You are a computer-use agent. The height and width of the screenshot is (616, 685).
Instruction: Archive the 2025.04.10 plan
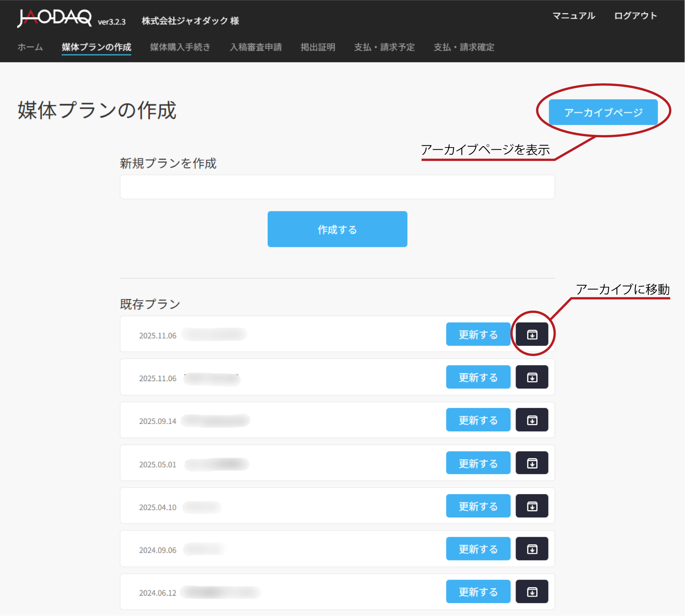(532, 506)
